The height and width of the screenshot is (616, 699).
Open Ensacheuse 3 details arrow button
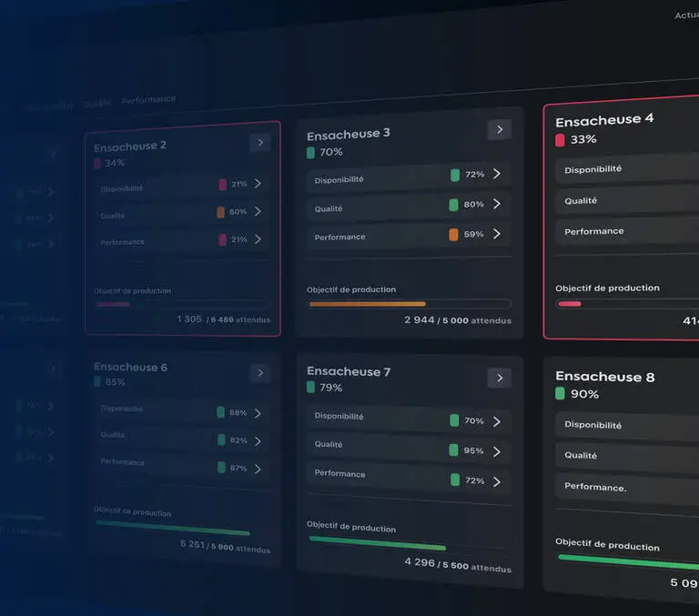tap(500, 130)
